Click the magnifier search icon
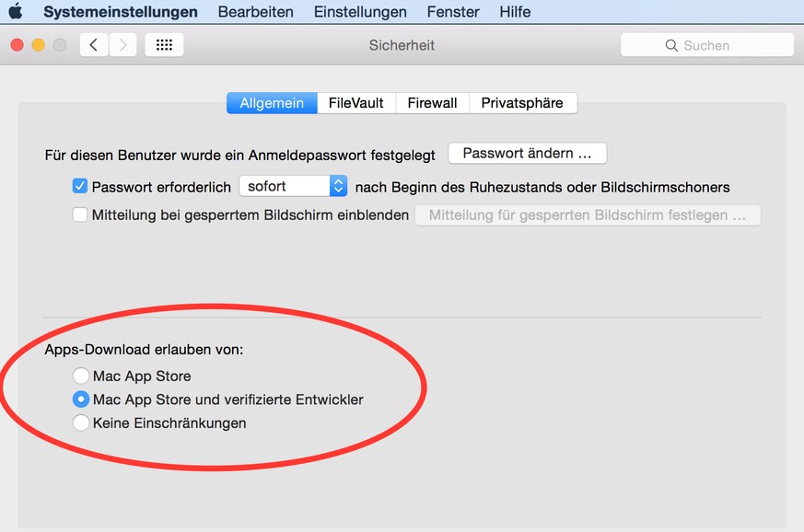Viewport: 804px width, 532px height. point(671,46)
